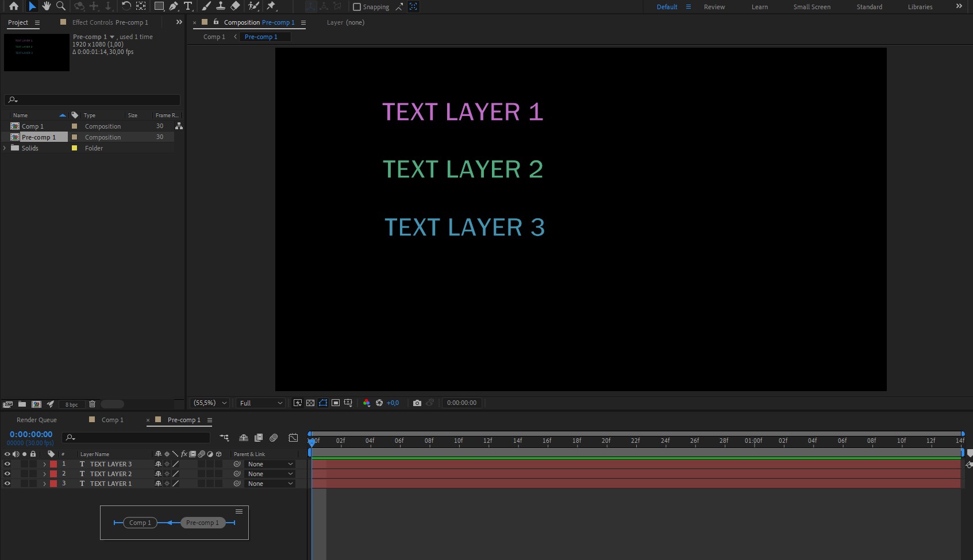Select the Roto Brush tool

253,6
